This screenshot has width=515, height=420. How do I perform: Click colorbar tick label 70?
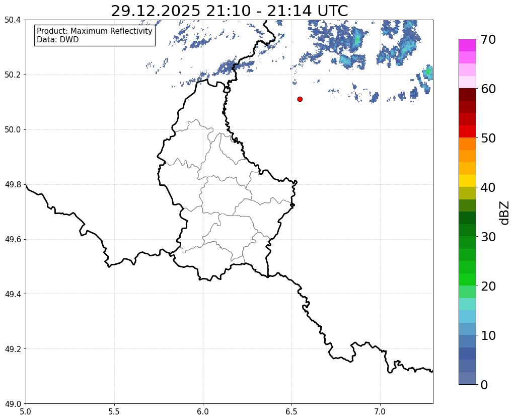pos(488,39)
